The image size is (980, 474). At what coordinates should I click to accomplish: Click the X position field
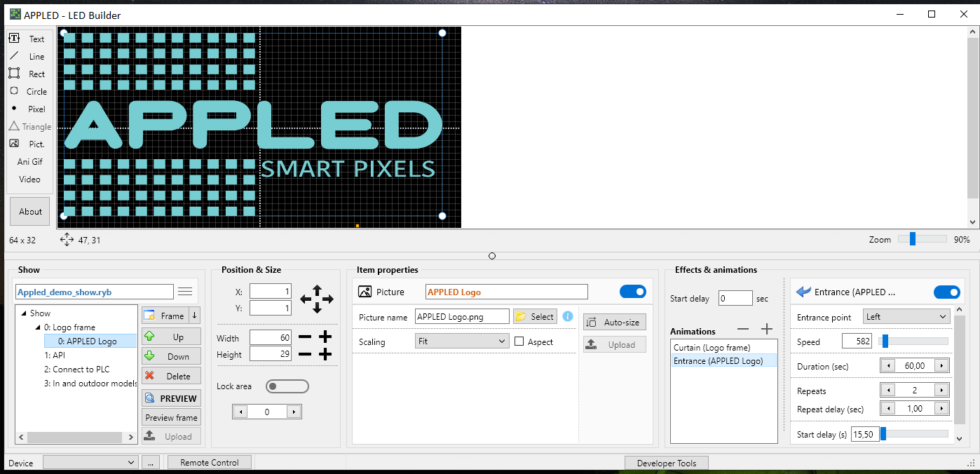[270, 291]
